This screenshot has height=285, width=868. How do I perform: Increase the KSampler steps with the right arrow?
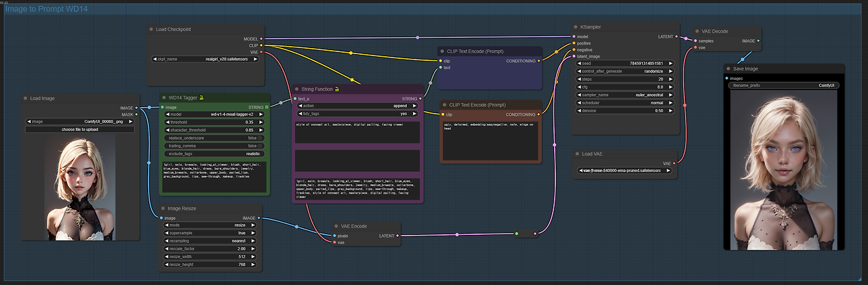click(x=671, y=79)
